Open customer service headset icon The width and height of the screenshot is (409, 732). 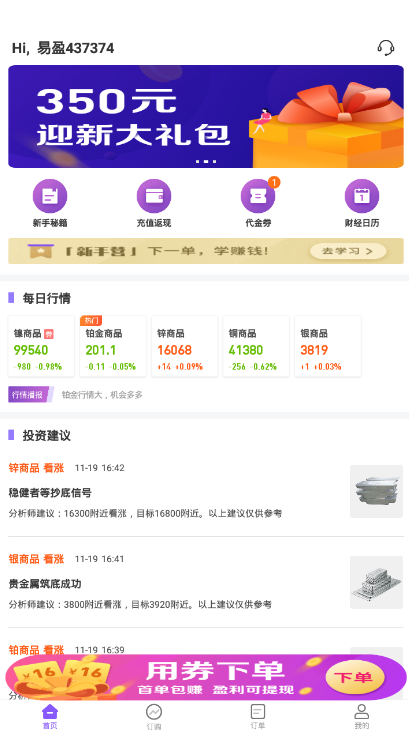(386, 48)
